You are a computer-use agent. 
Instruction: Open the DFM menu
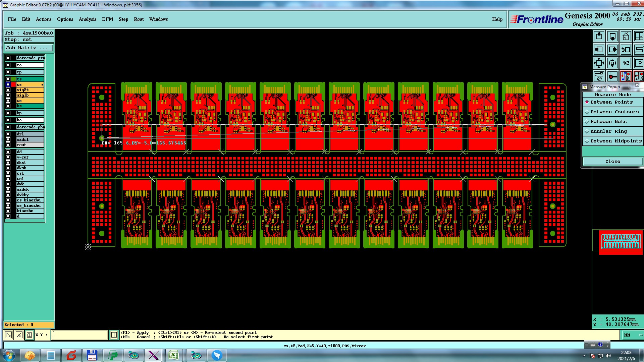tap(107, 19)
